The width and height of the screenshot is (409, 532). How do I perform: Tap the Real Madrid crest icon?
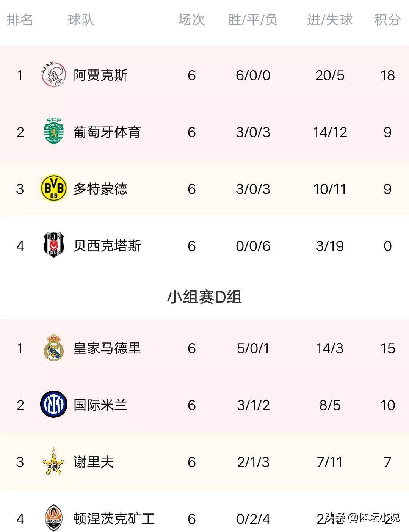pyautogui.click(x=53, y=347)
